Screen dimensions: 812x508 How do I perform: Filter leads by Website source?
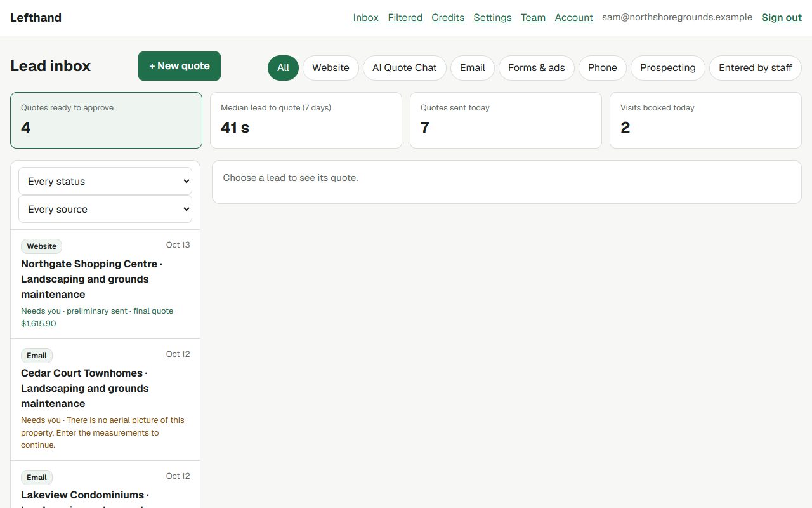(x=331, y=68)
